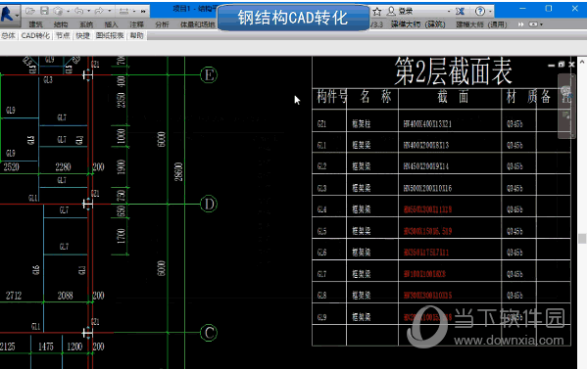Open the Redo history dropdown arrow
Screen dimensions: 588x369
(x=109, y=11)
